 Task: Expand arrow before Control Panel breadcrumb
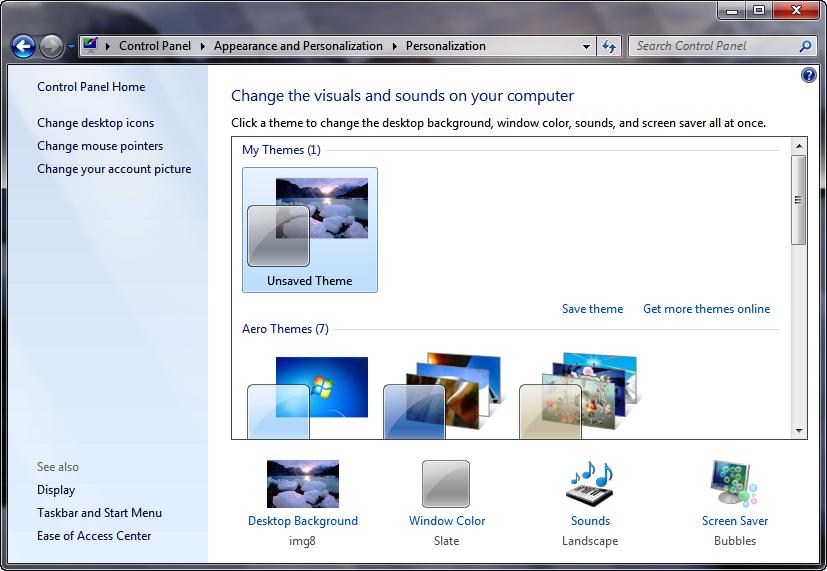pyautogui.click(x=108, y=46)
